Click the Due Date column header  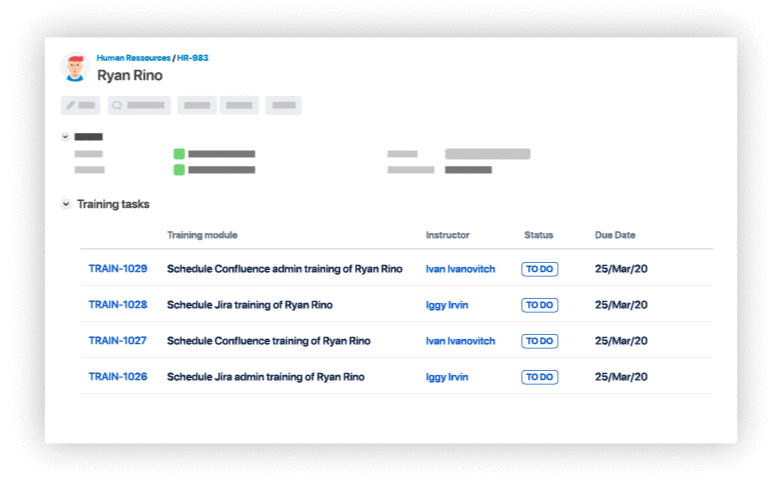(x=615, y=235)
